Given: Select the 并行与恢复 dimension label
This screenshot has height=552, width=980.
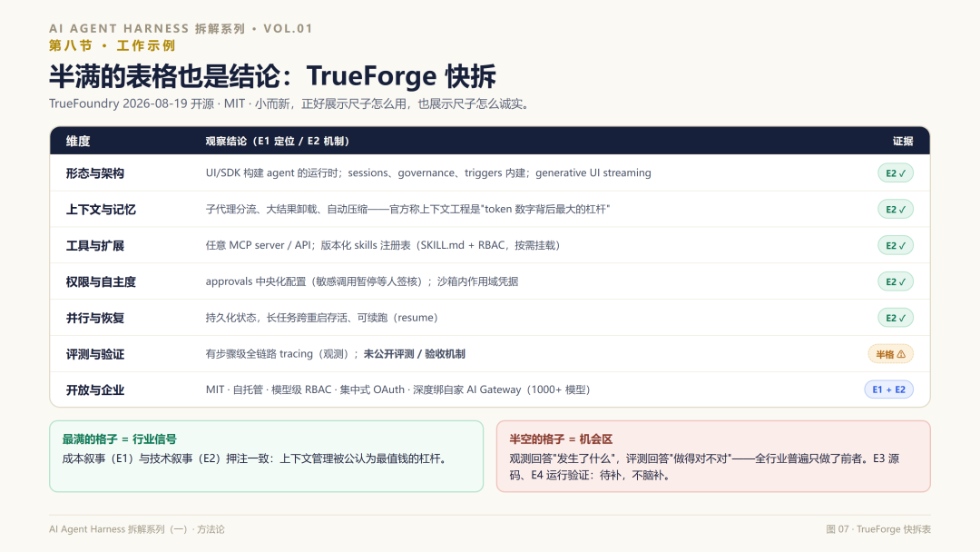Looking at the screenshot, I should [x=95, y=318].
